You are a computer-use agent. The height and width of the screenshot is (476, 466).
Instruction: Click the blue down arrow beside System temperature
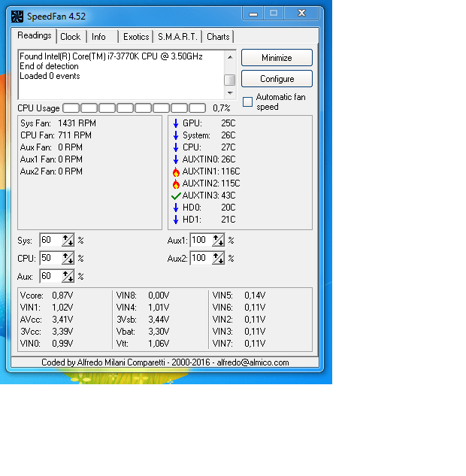[176, 135]
